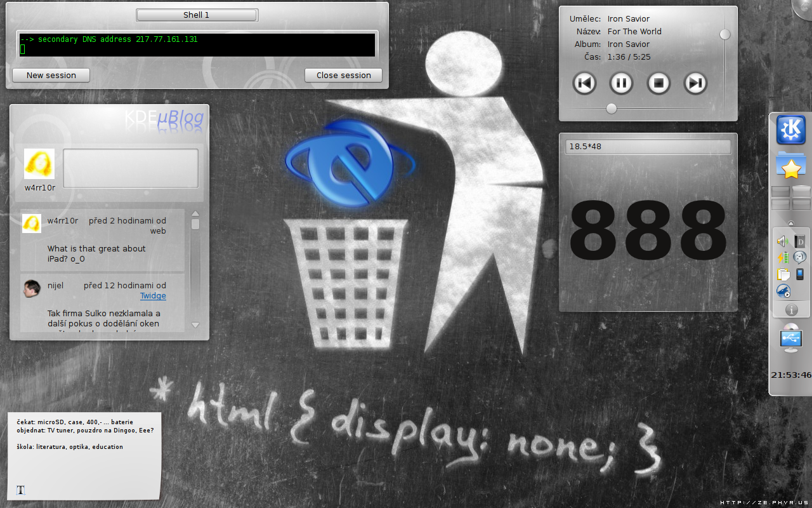Click the 'For The World' track title
812x508 pixels.
634,31
